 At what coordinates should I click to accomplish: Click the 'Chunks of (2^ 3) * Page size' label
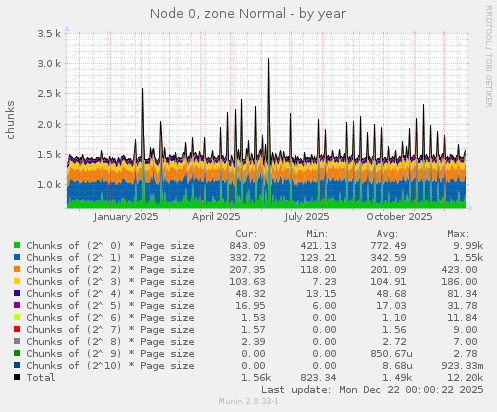point(110,282)
